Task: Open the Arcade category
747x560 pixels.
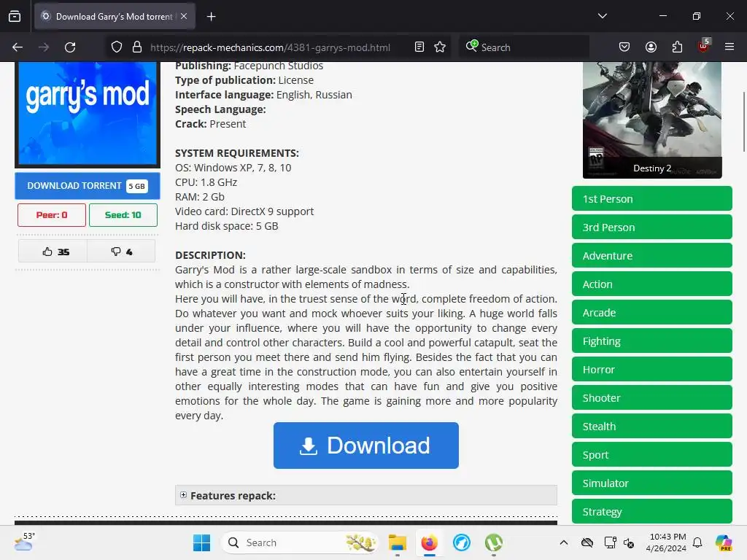Action: click(651, 312)
